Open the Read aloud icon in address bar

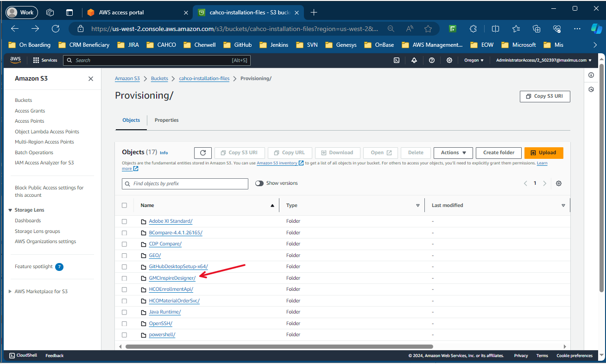(410, 29)
